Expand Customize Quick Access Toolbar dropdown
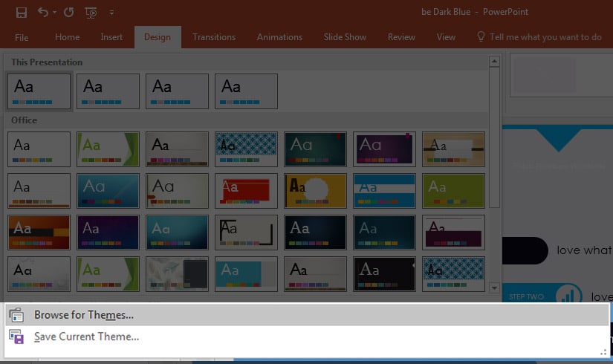This screenshot has height=364, width=613. (111, 13)
